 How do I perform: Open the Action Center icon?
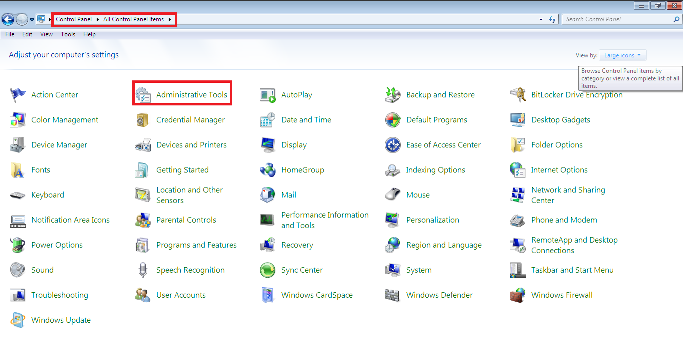(x=17, y=95)
